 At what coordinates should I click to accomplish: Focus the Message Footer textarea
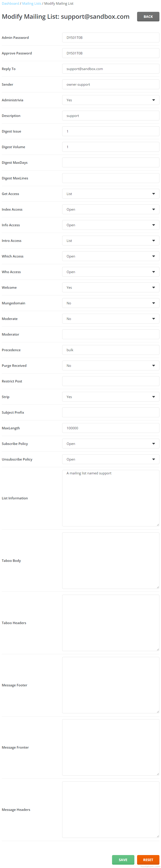(x=110, y=685)
